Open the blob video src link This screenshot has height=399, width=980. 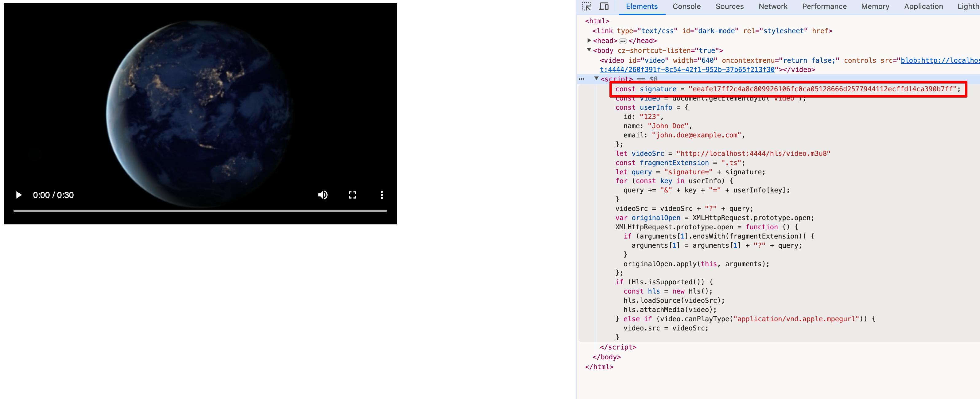click(687, 70)
